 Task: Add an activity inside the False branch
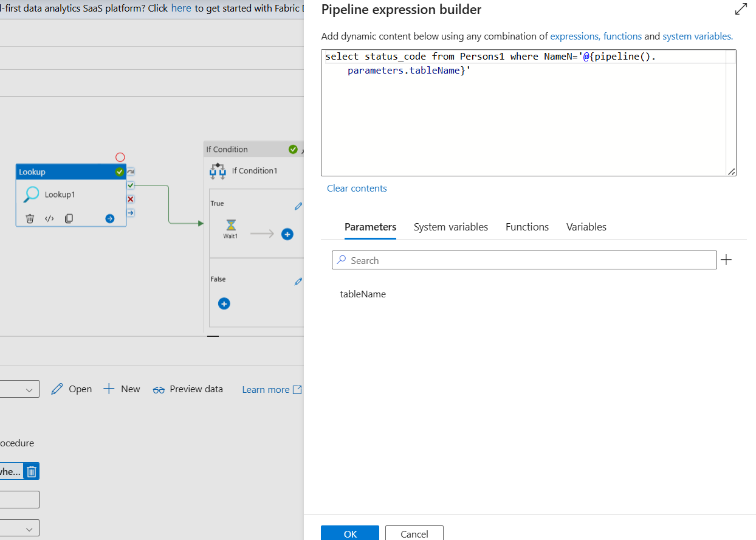(x=224, y=303)
